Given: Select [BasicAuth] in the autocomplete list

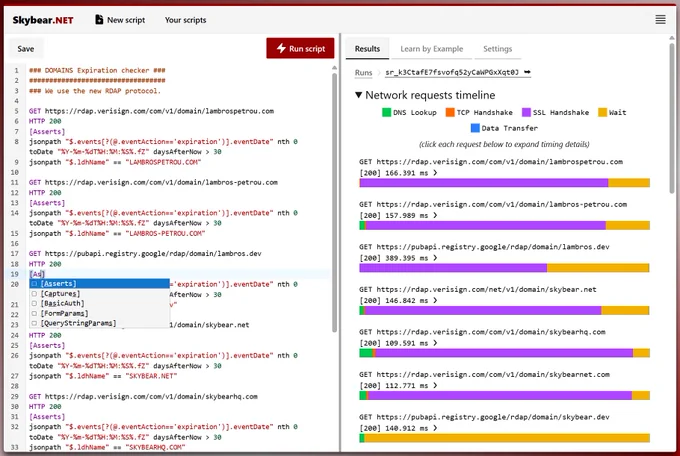Looking at the screenshot, I should click(x=99, y=303).
